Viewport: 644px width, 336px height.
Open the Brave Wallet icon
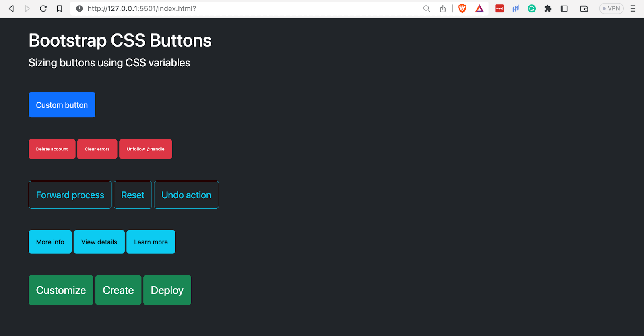coord(584,8)
